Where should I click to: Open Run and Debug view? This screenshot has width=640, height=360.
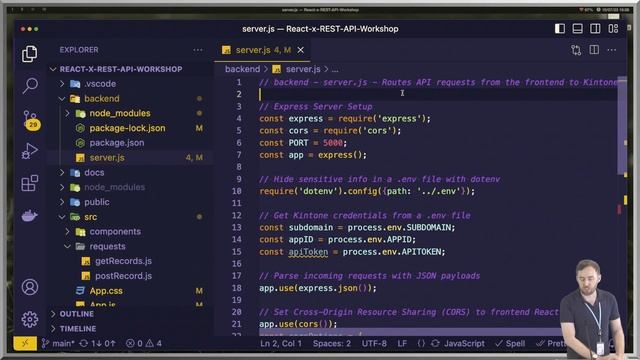click(x=29, y=151)
